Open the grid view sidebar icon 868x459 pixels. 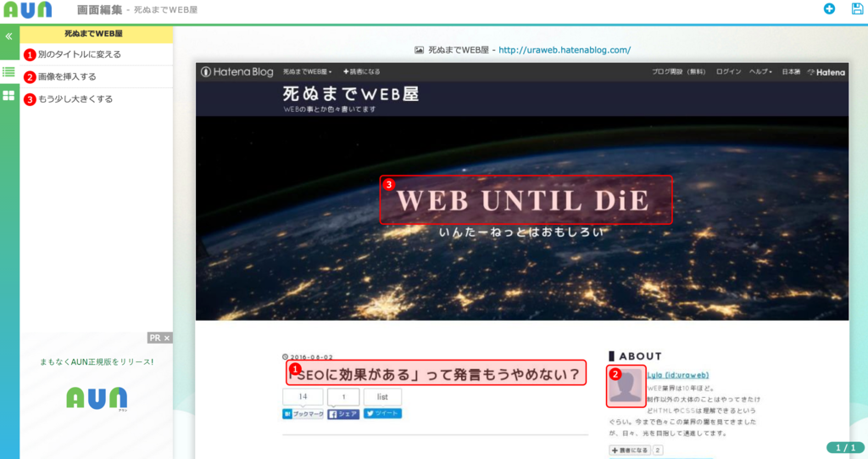pos(8,95)
